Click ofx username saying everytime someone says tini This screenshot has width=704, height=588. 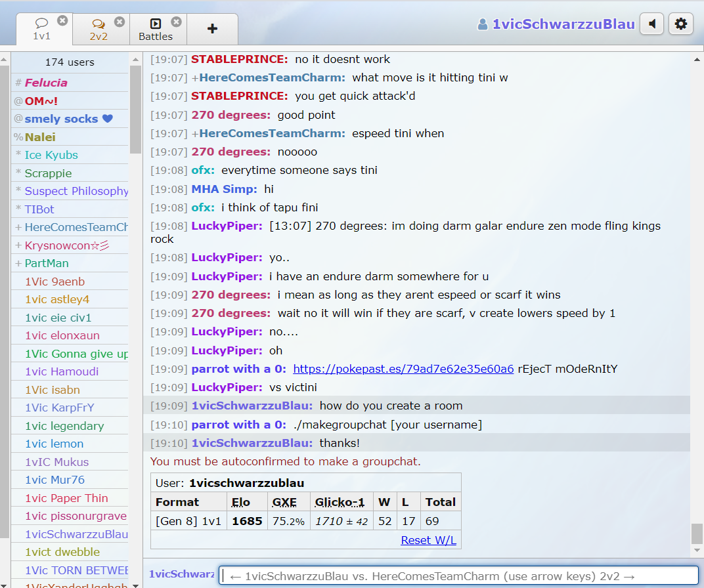[x=203, y=171]
